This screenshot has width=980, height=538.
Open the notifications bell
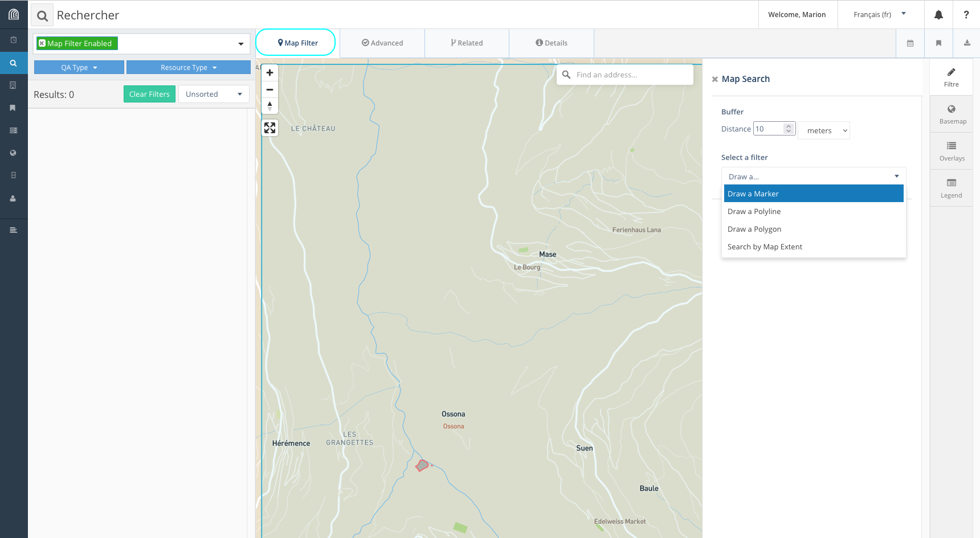click(x=938, y=15)
